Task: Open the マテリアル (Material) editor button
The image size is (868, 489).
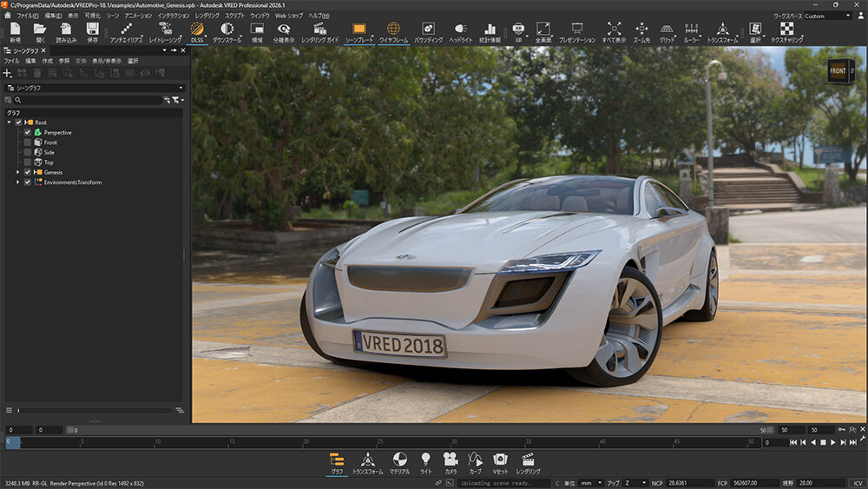Action: (399, 464)
